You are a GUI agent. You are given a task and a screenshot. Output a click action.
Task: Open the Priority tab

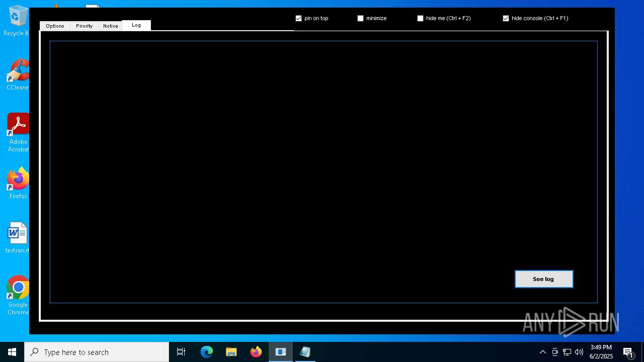[x=84, y=26]
